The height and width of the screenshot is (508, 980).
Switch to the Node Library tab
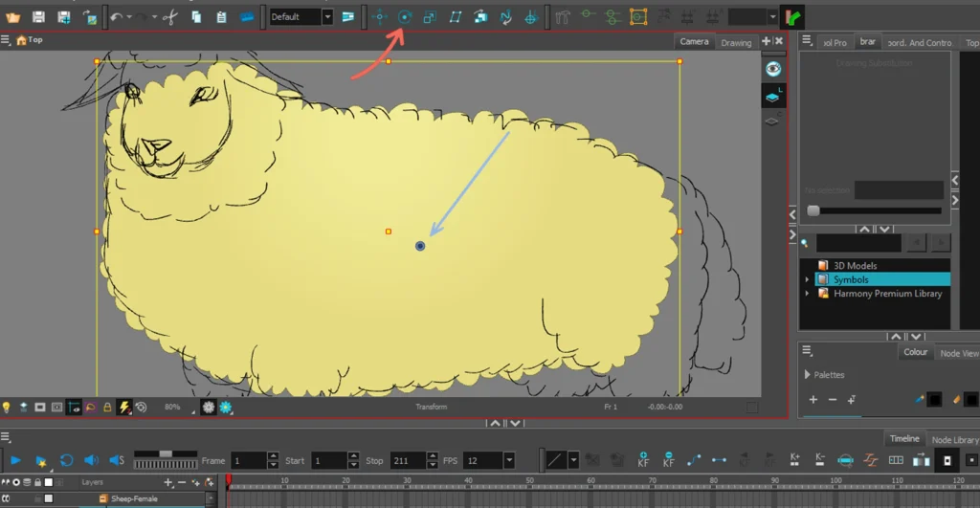(x=954, y=440)
